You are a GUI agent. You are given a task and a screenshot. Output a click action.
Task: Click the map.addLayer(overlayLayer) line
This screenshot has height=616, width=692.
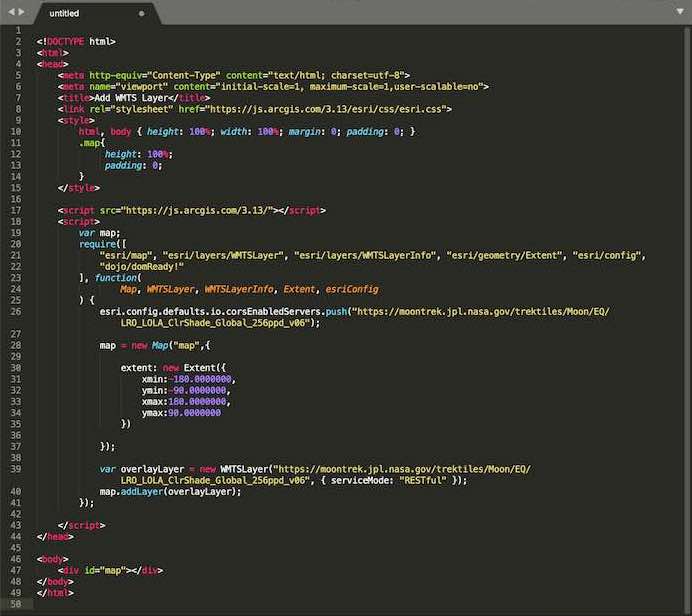(x=170, y=492)
